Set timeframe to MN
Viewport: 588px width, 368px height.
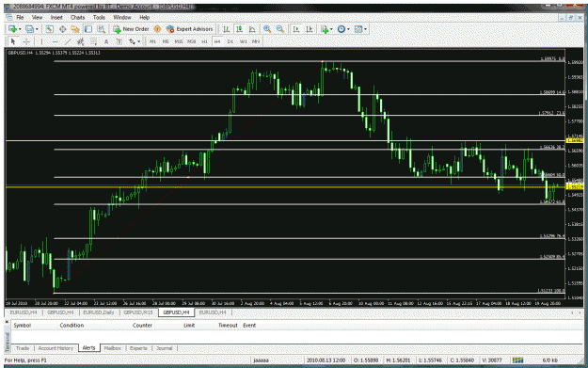[256, 41]
